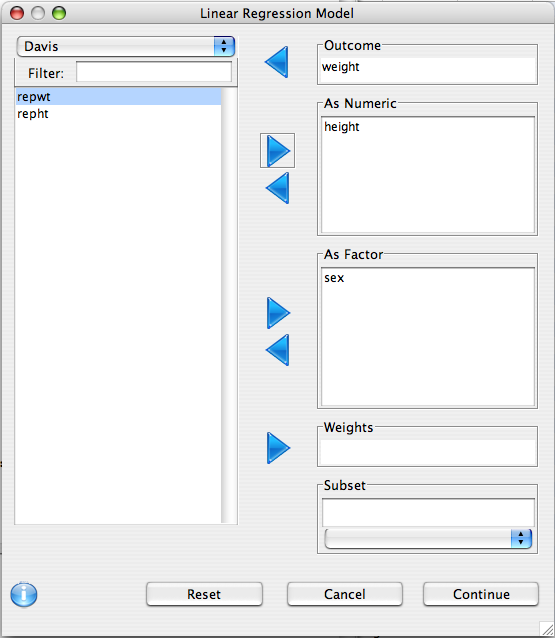Click the Reset button
Image resolution: width=555 pixels, height=638 pixels.
[204, 594]
